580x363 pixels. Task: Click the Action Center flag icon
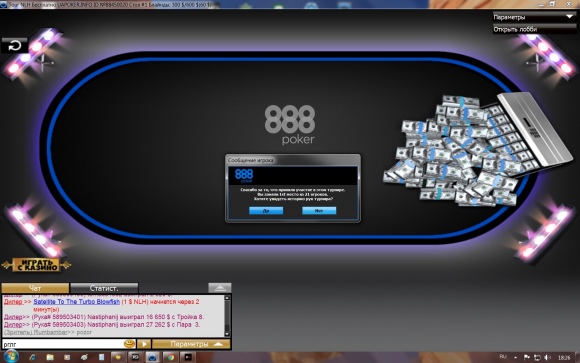[x=527, y=357]
